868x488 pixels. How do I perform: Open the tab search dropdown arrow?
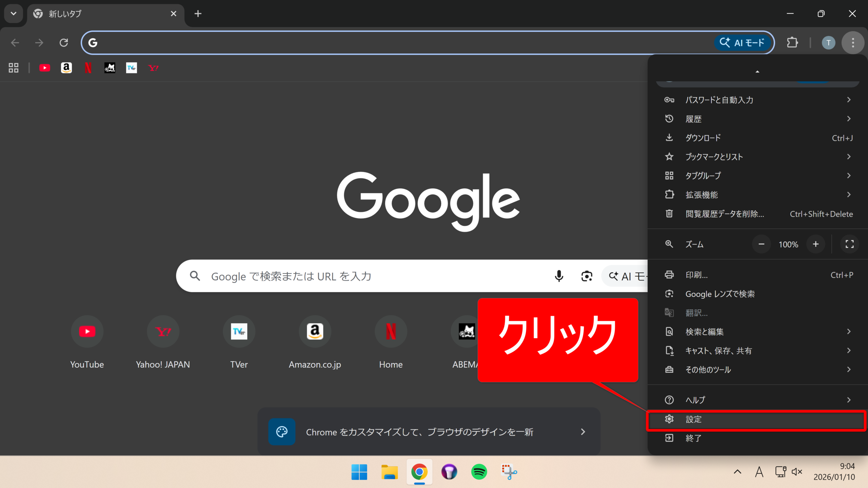tap(14, 14)
